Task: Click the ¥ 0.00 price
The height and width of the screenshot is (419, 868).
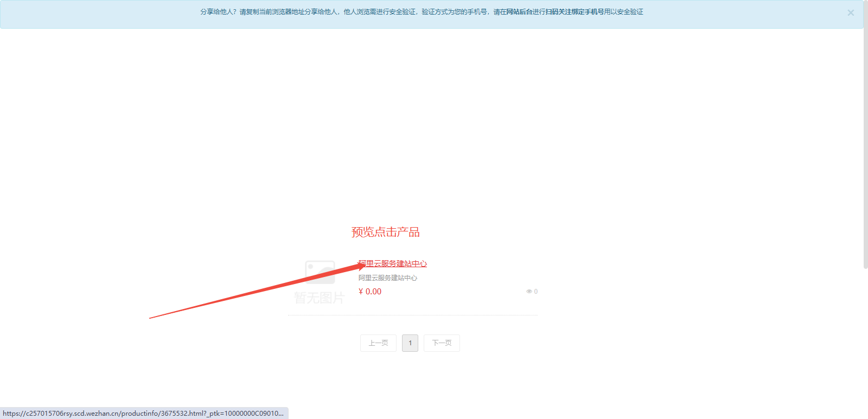Action: pos(370,292)
